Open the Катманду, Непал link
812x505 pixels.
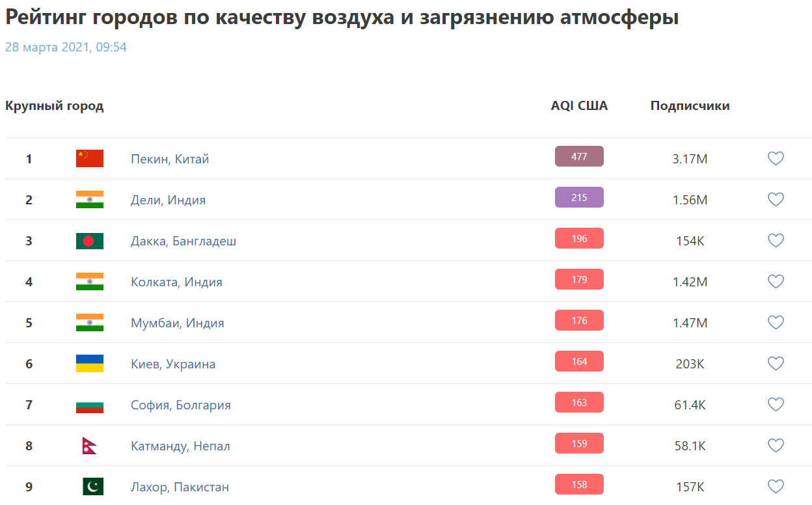point(180,446)
